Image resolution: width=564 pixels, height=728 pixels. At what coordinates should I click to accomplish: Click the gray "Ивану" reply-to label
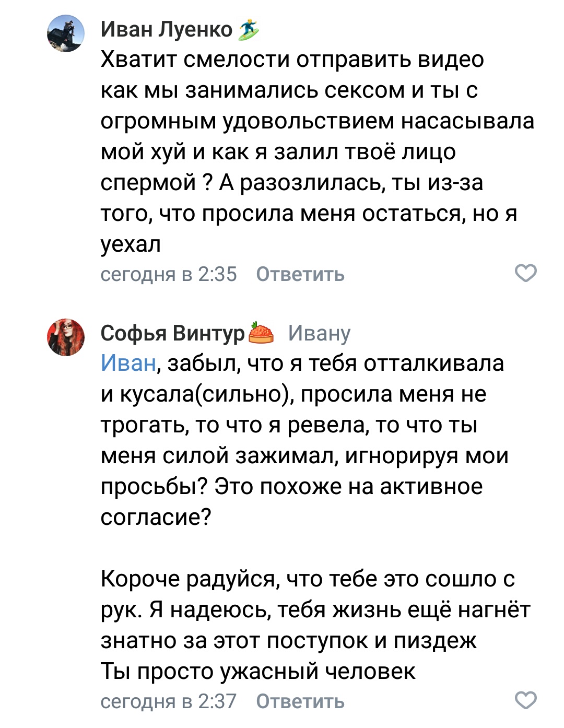pyautogui.click(x=319, y=333)
